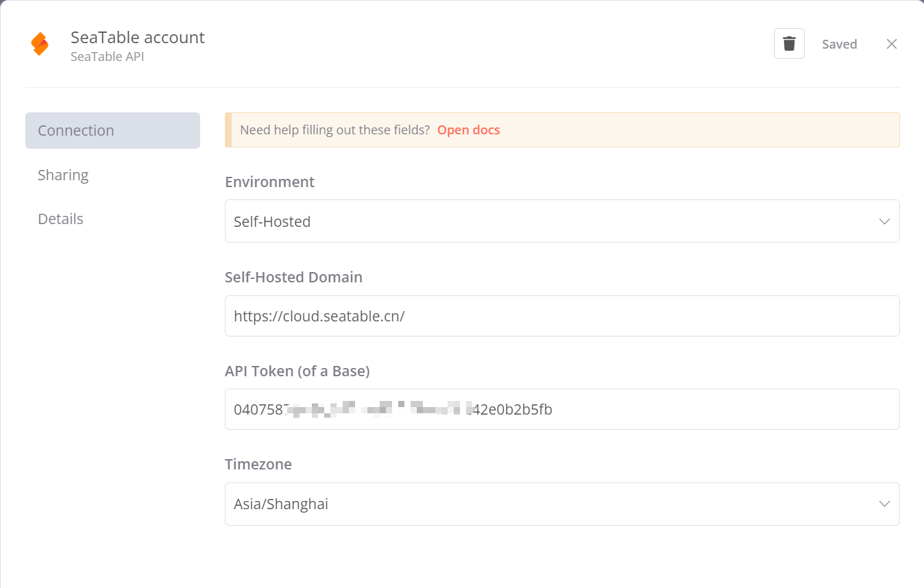Viewport: 924px width, 588px height.
Task: Click the Self-Hosted Domain label
Action: point(293,277)
